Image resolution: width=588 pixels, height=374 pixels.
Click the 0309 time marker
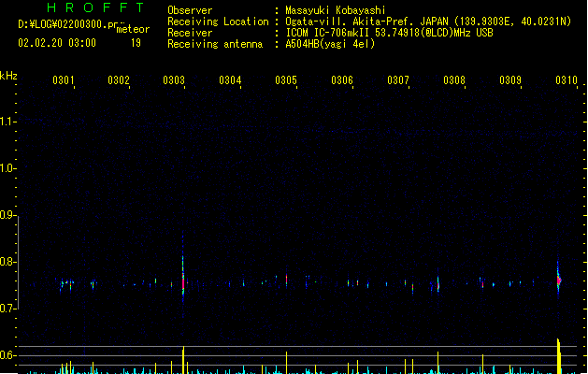tap(510, 80)
